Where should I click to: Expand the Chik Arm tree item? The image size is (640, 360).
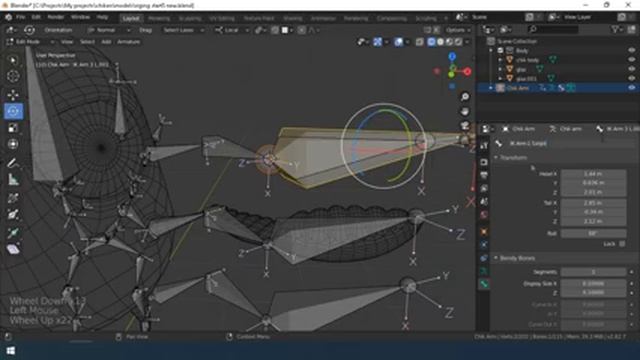pyautogui.click(x=491, y=88)
